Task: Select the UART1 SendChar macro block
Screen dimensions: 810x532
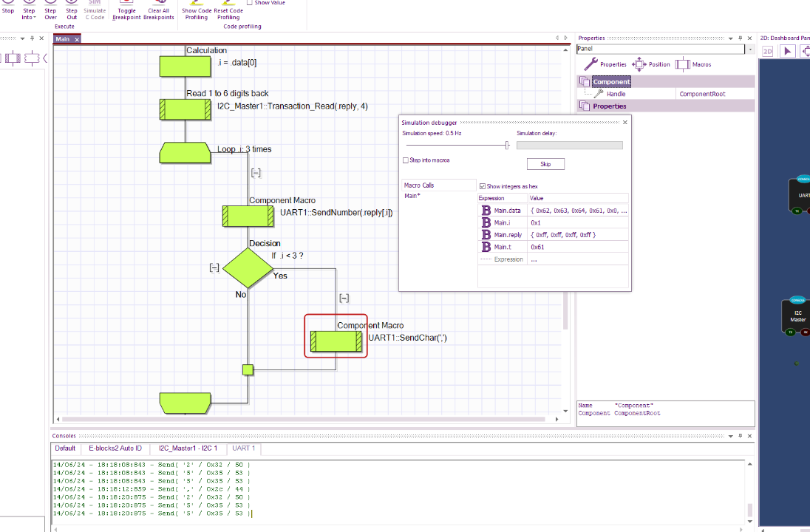Action: pyautogui.click(x=336, y=341)
